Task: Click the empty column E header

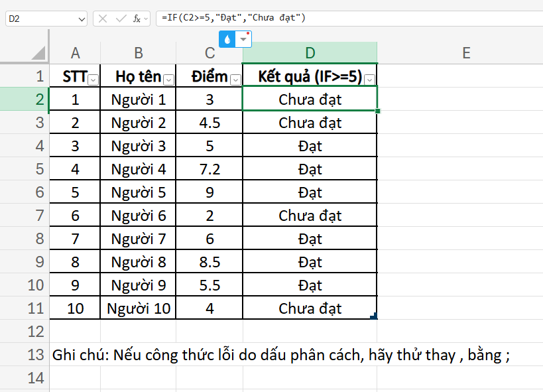Action: (466, 52)
